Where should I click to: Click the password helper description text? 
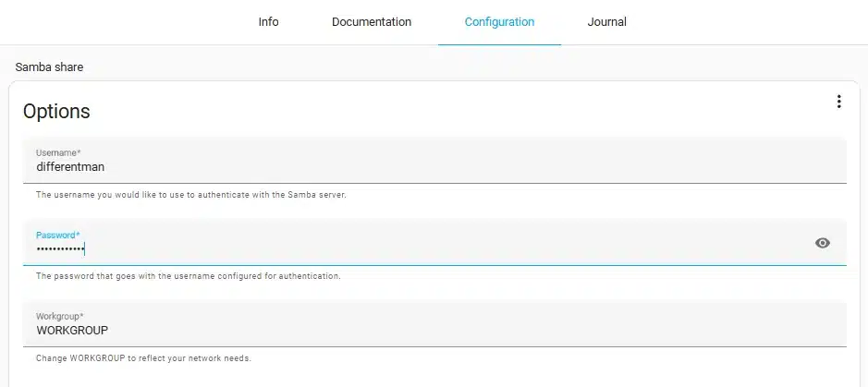click(x=189, y=276)
